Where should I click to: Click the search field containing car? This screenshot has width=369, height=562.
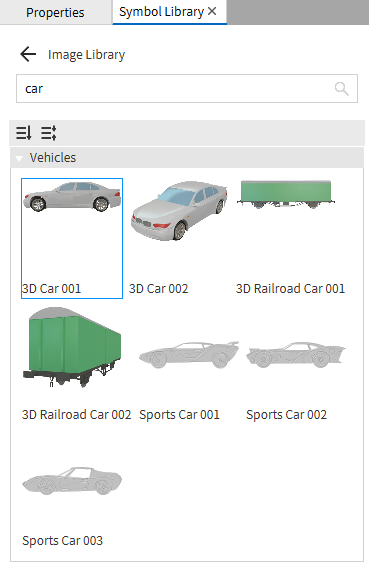click(x=187, y=89)
